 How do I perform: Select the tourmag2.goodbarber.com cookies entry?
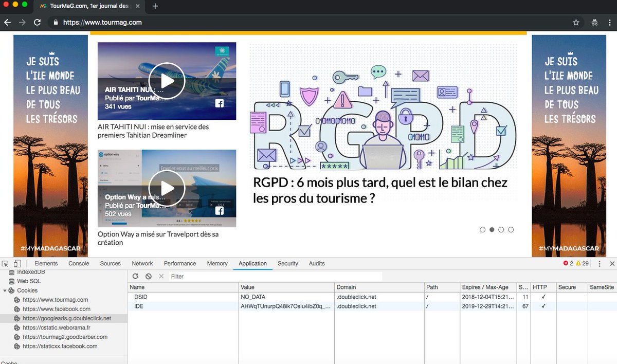[65, 337]
